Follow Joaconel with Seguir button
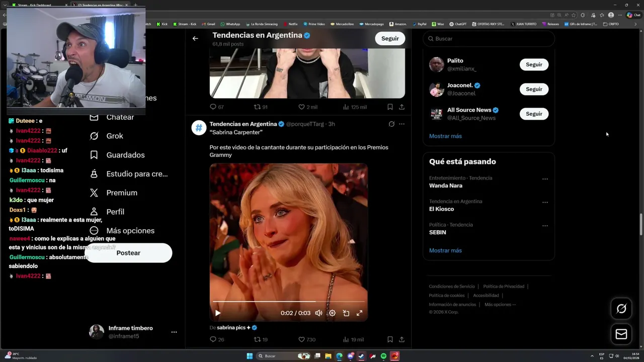Viewport: 644px width, 362px height. coord(534,89)
